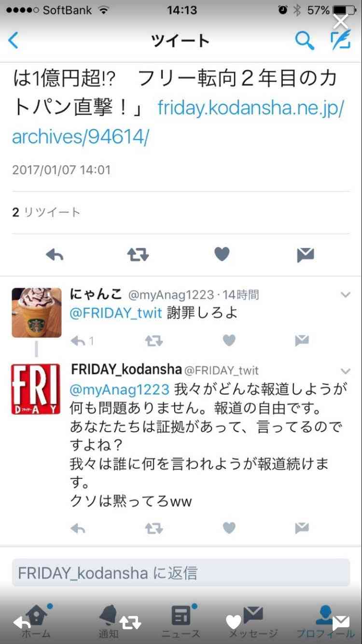The height and width of the screenshot is (644, 362).
Task: Expand options chevron on FRIDAY_kodansha's tweet
Action: coord(346,371)
